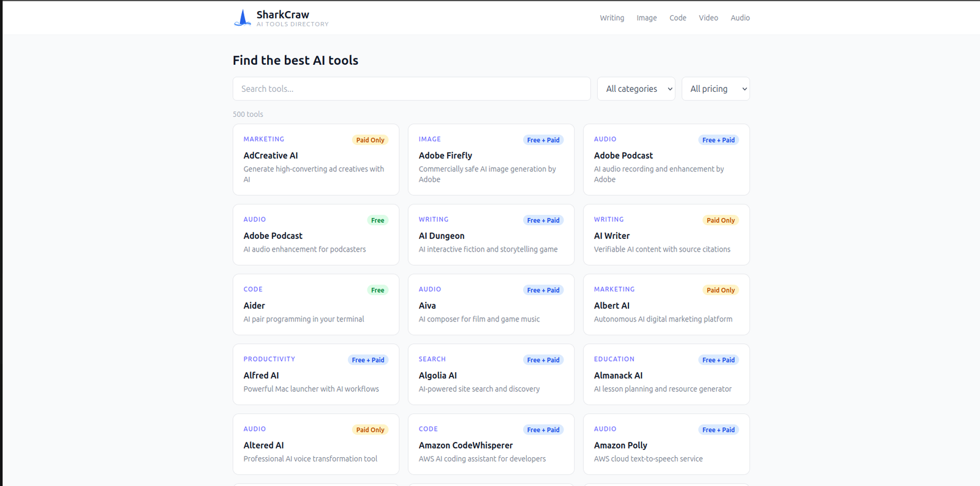
Task: Open the Albert AI tool card
Action: 666,304
